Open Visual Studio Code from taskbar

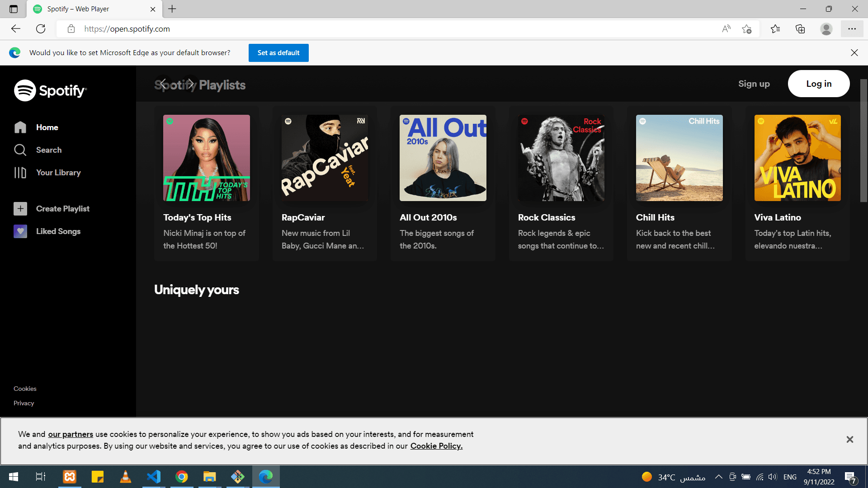coord(154,477)
